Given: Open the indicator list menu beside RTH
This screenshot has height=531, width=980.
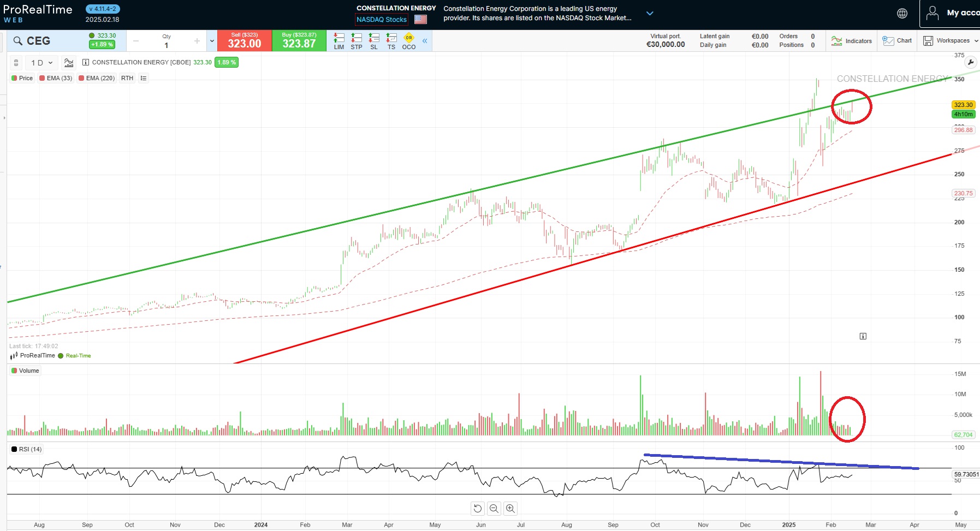Looking at the screenshot, I should pos(143,78).
